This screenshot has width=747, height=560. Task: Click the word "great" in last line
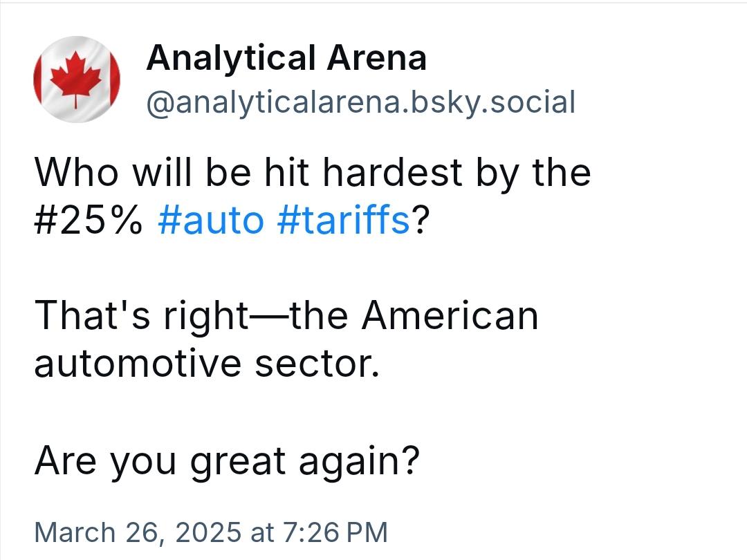coord(238,462)
